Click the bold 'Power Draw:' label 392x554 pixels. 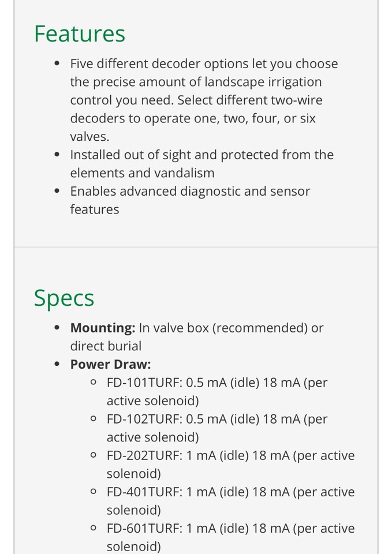(110, 364)
